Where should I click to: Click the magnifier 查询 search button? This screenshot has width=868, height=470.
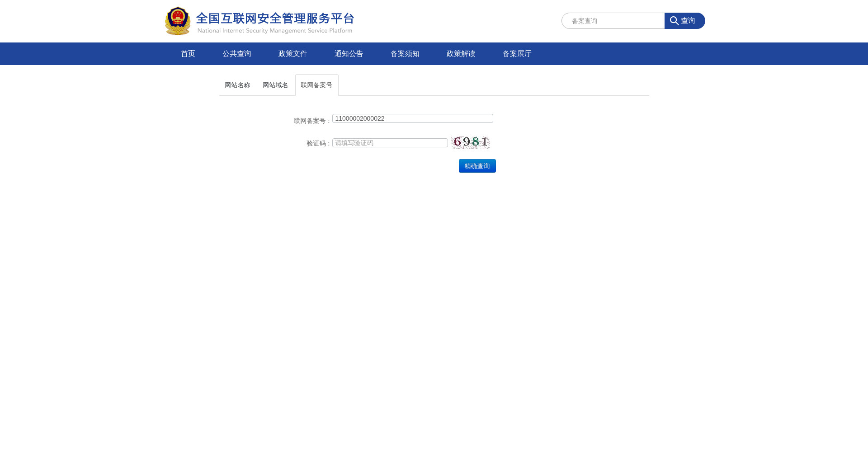[x=684, y=21]
